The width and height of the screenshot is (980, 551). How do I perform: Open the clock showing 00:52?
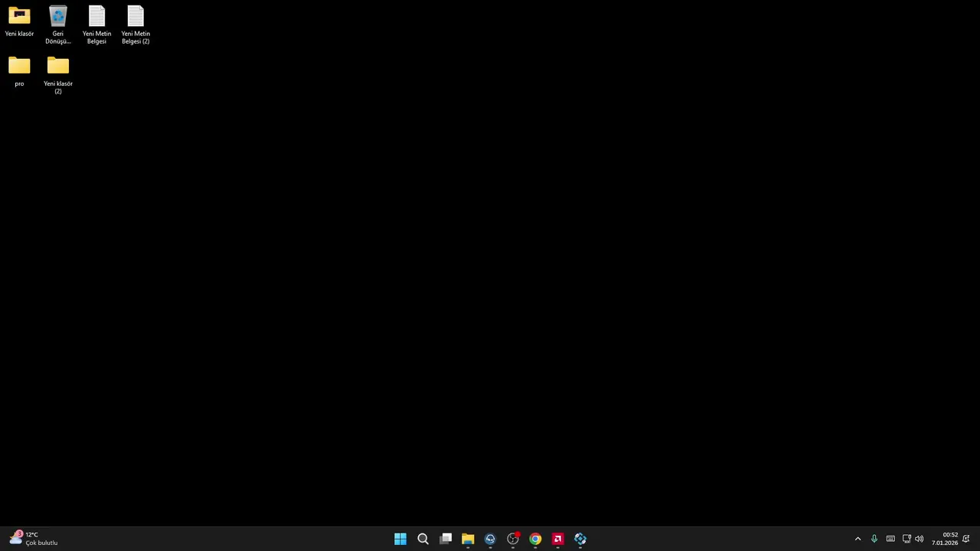pos(945,539)
